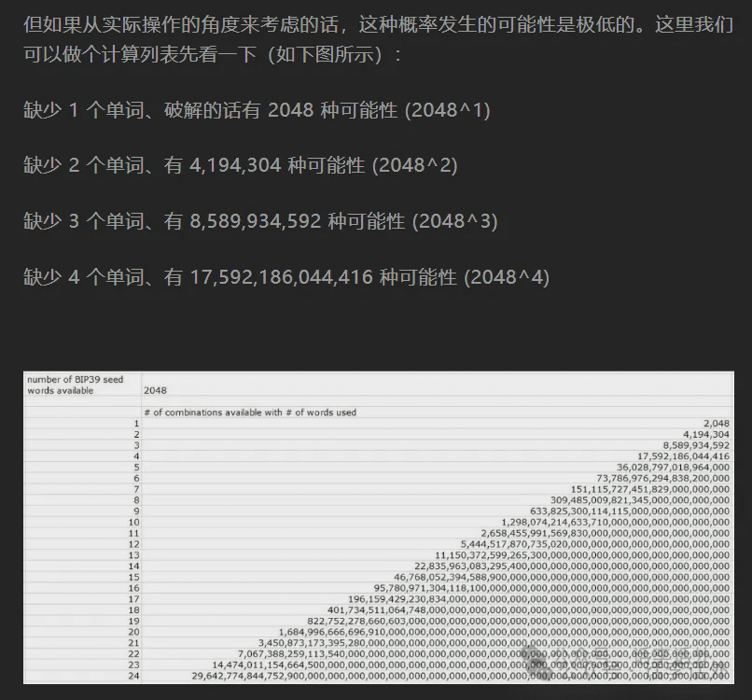Click the 36,028,797,018,964,000 value in row 5

(673, 467)
